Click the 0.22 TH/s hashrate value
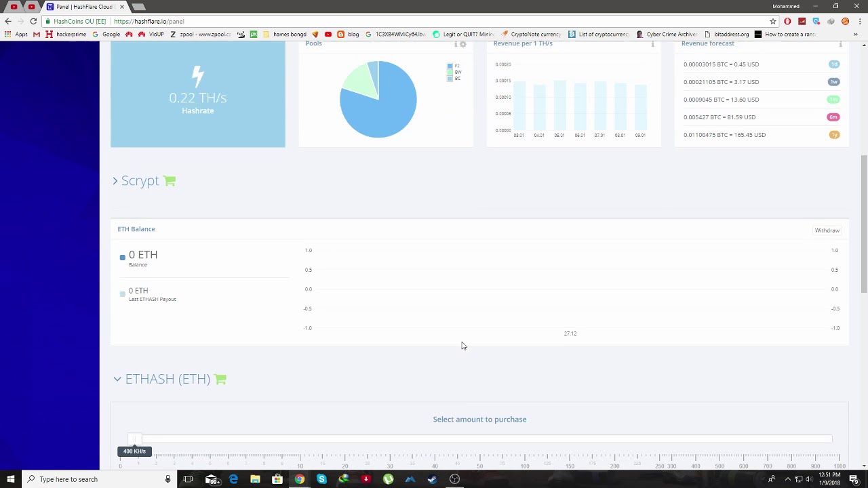This screenshot has width=868, height=488. pos(197,98)
